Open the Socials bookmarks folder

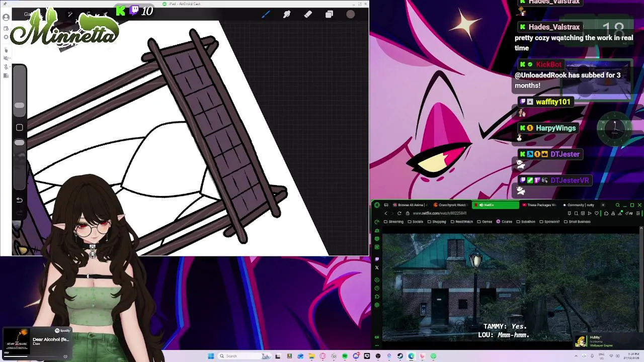[416, 222]
